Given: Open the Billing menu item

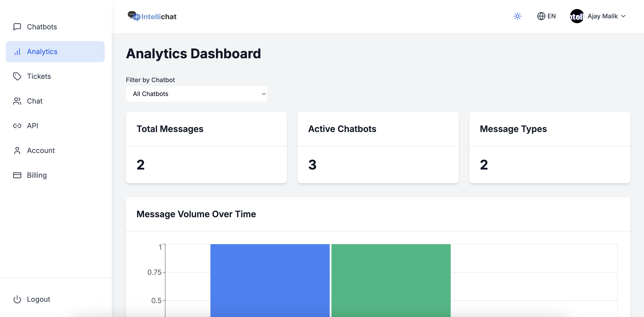Looking at the screenshot, I should tap(37, 175).
